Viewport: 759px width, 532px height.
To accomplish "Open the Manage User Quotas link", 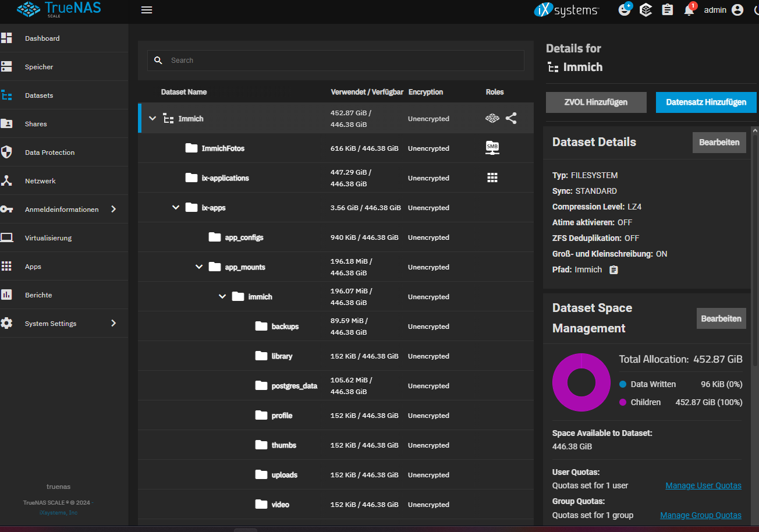I will point(703,485).
